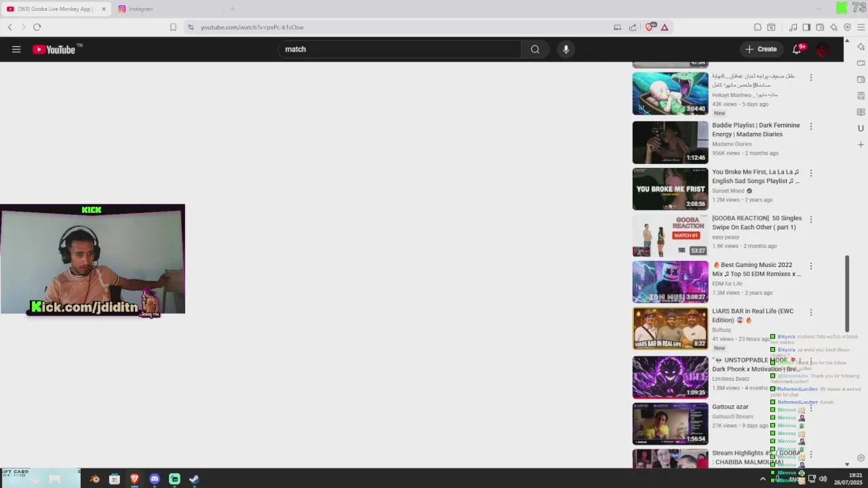Click the address bar URL
Viewport: 868px width, 488px height.
click(252, 27)
